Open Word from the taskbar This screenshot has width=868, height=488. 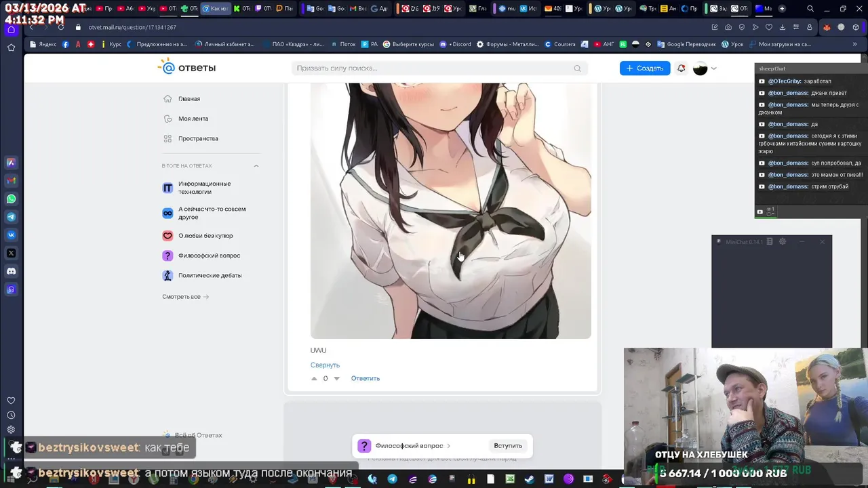(x=549, y=479)
